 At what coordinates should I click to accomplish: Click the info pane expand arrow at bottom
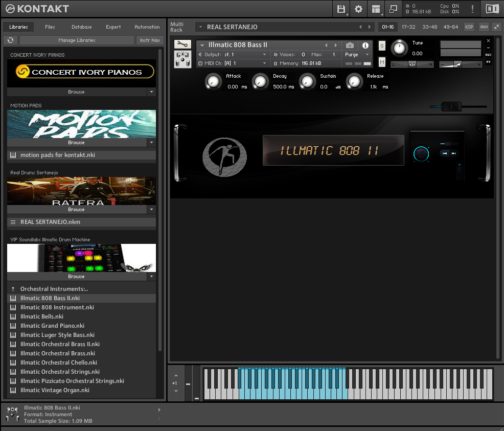point(159,410)
